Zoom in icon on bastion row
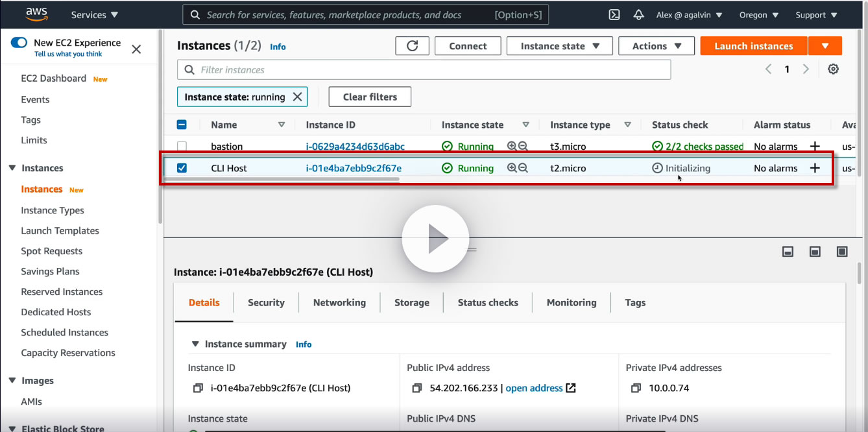868x432 pixels. [x=512, y=147]
